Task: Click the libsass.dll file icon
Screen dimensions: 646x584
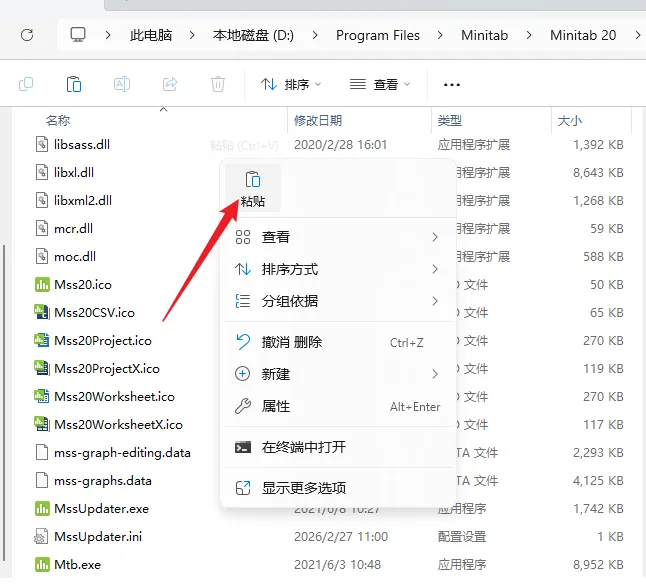Action: [42, 145]
